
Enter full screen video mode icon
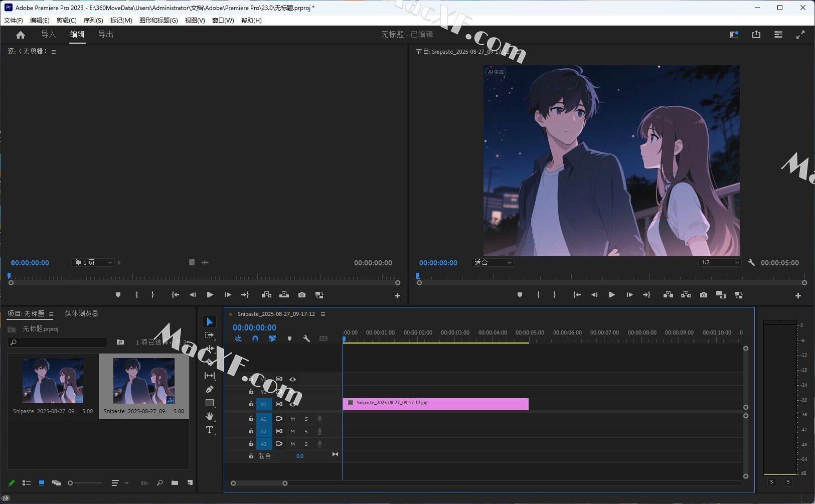pyautogui.click(x=800, y=35)
